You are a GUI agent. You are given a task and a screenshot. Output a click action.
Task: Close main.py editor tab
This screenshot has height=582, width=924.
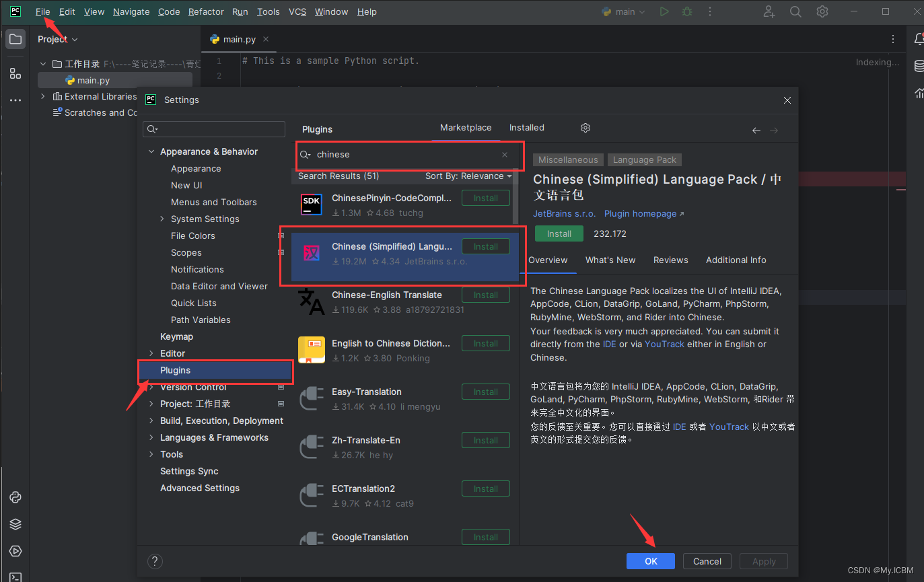(x=266, y=39)
